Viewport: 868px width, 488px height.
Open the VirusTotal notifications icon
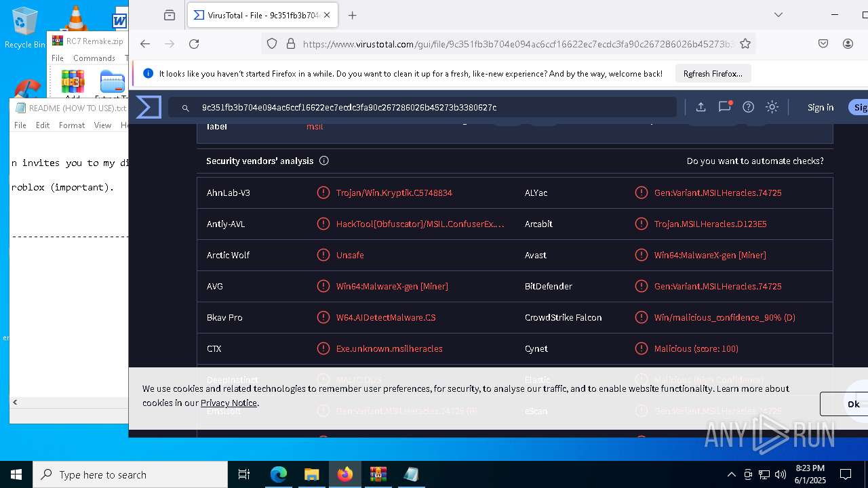725,107
